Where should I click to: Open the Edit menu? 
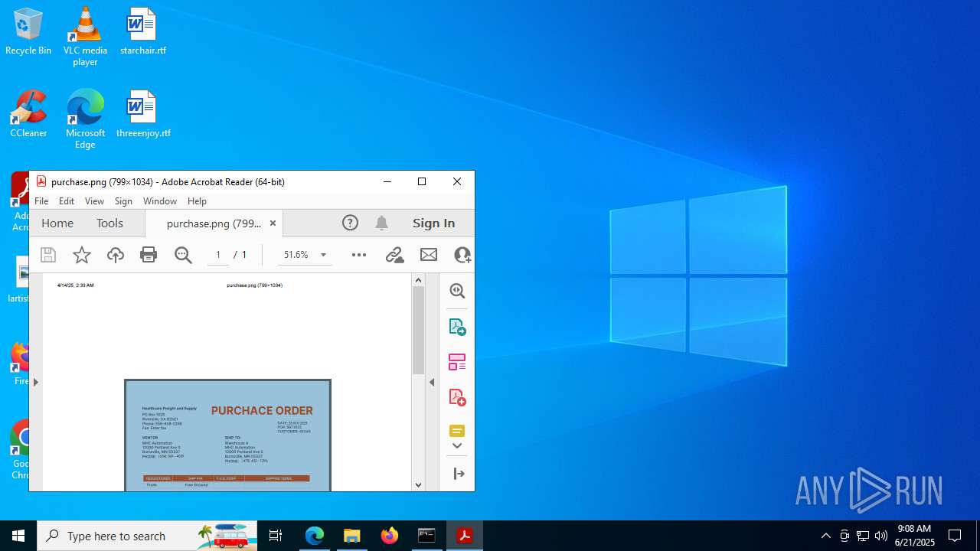pyautogui.click(x=67, y=201)
